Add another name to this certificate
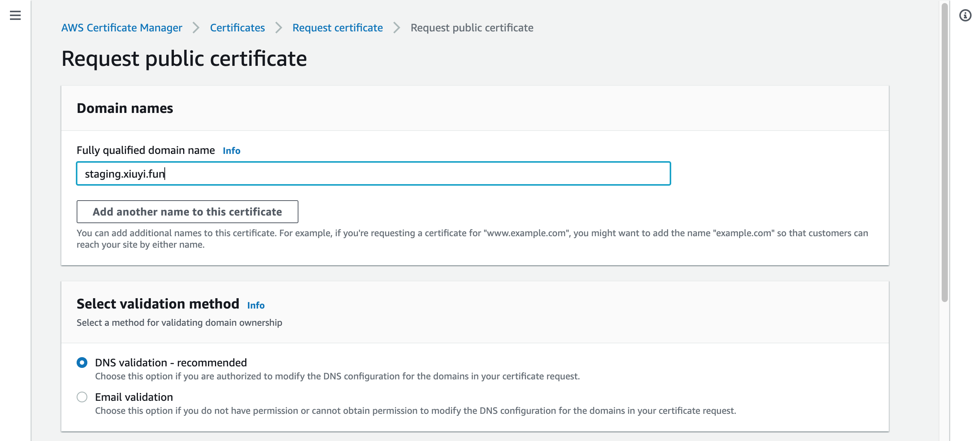This screenshot has height=441, width=980. 187,212
